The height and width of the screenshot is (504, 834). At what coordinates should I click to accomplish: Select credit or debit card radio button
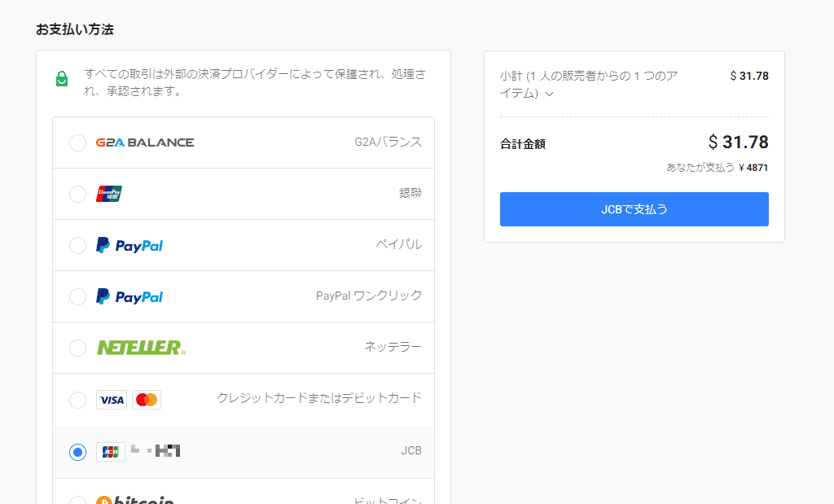[77, 400]
